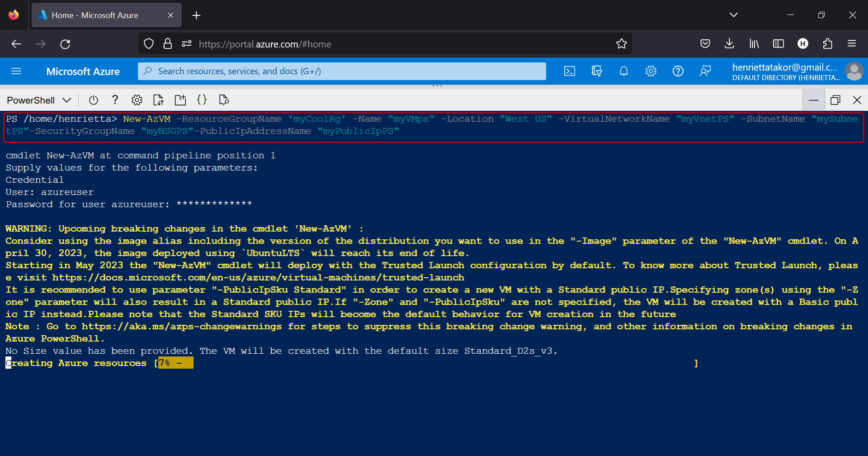Reload the current page in Firefox
This screenshot has width=868, height=456.
(x=65, y=44)
